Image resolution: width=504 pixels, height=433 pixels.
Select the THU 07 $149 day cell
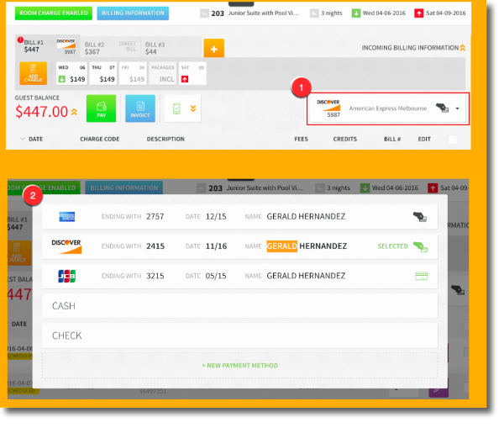(102, 73)
